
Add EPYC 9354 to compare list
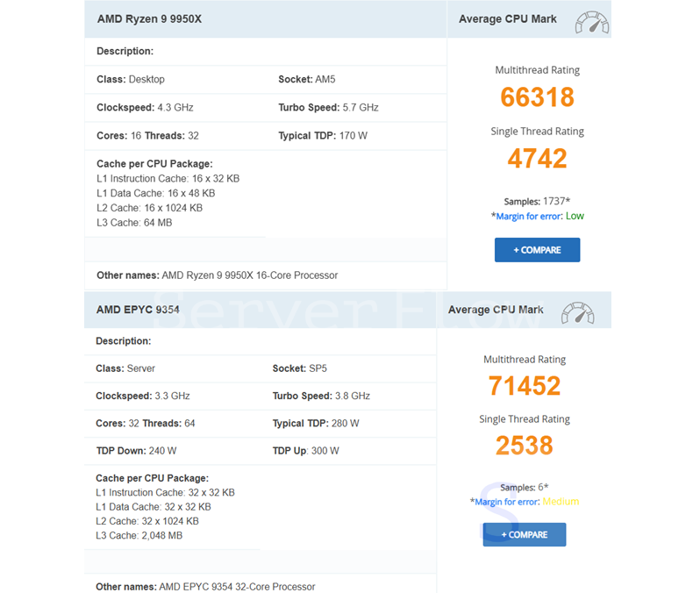[x=525, y=534]
